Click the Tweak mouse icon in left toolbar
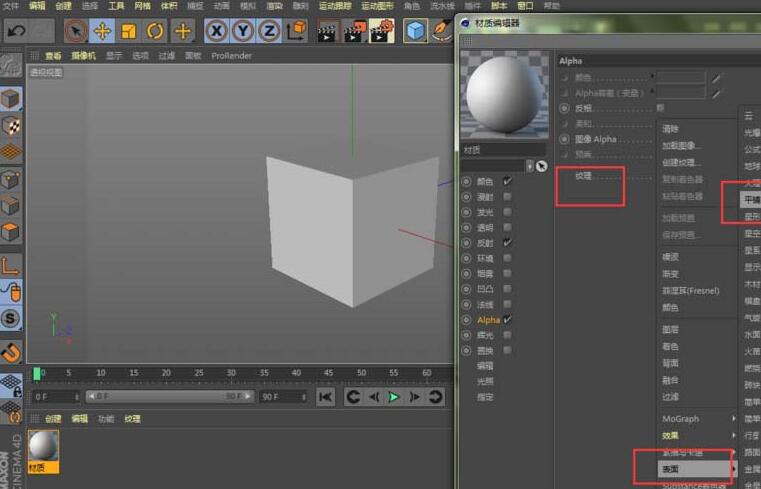 (x=11, y=292)
